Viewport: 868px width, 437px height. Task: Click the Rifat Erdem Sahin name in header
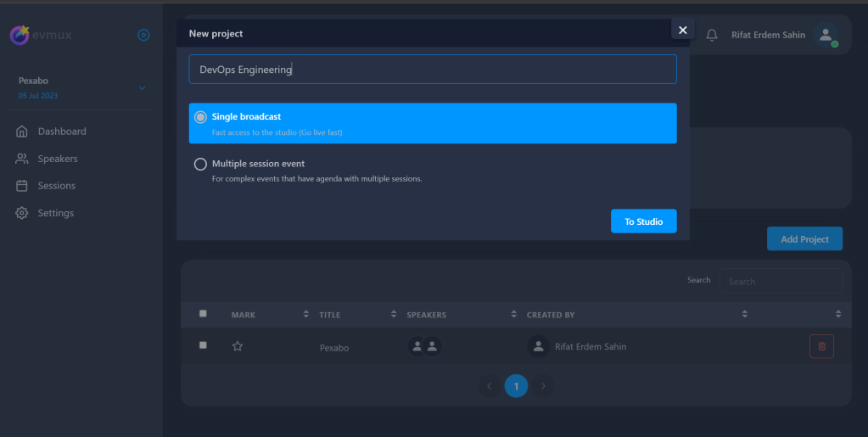[x=768, y=35]
